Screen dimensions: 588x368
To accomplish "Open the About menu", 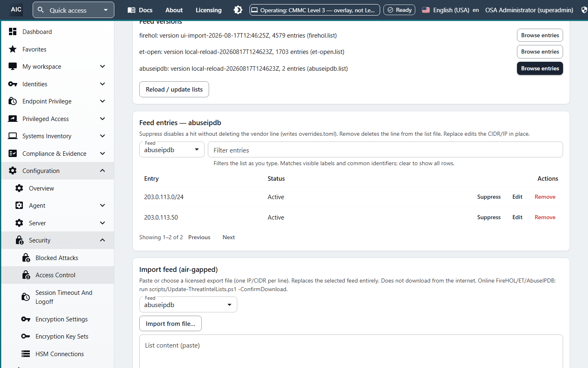I will (x=174, y=10).
